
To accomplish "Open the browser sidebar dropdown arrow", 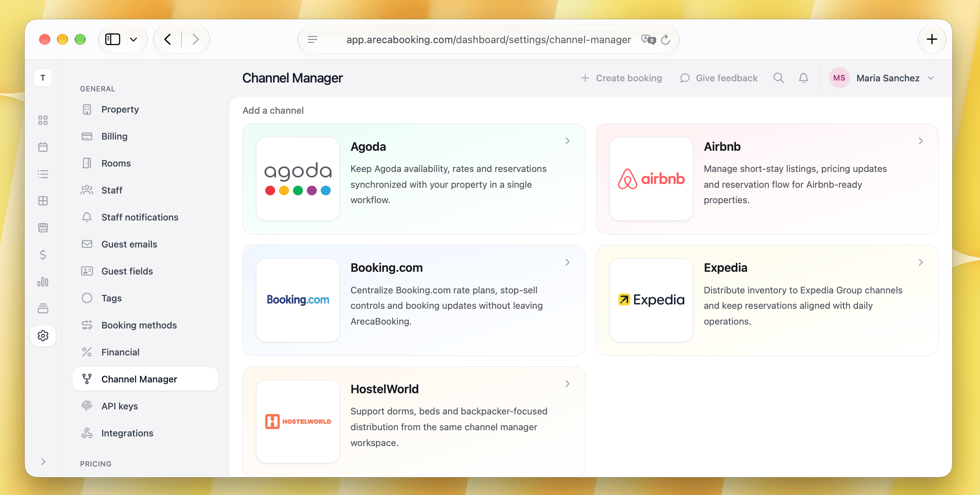I will tap(133, 39).
